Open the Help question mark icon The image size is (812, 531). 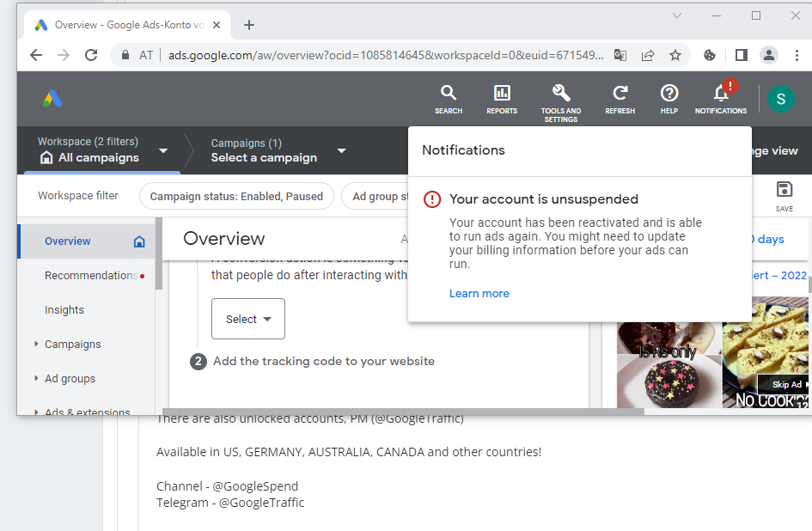[x=669, y=99]
